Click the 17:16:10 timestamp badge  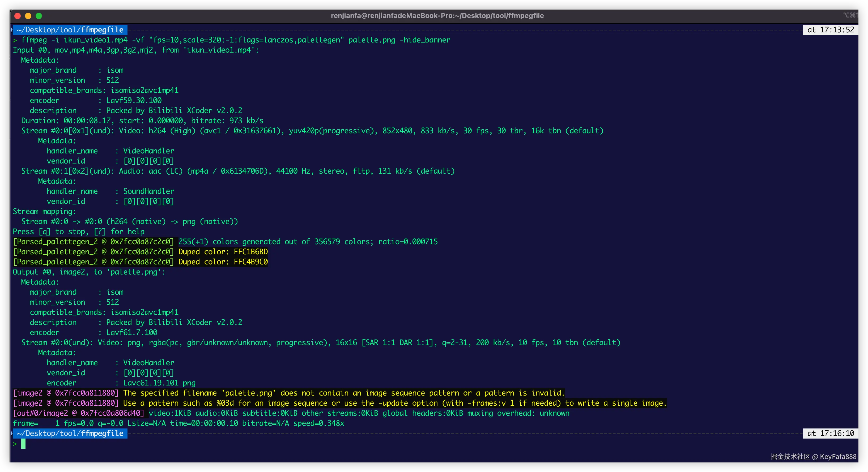point(830,433)
